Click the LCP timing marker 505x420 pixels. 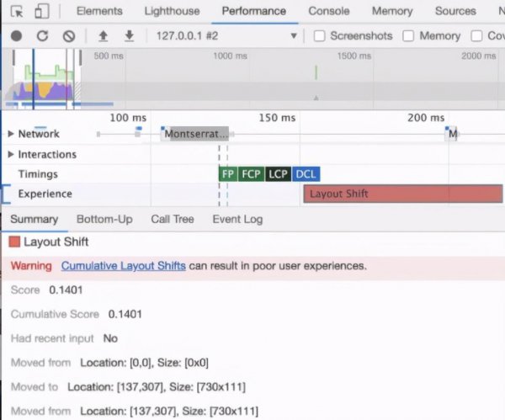278,174
